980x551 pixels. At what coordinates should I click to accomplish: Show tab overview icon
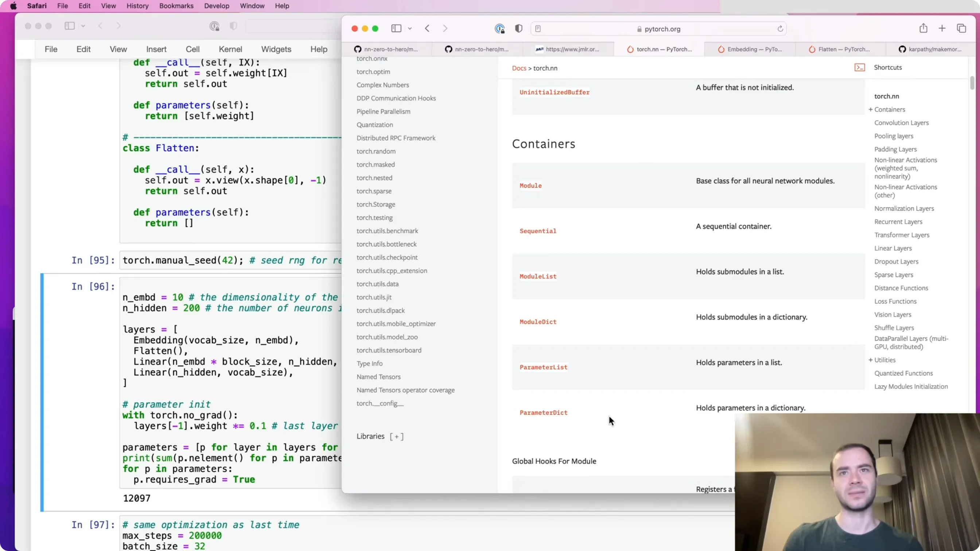click(x=961, y=28)
